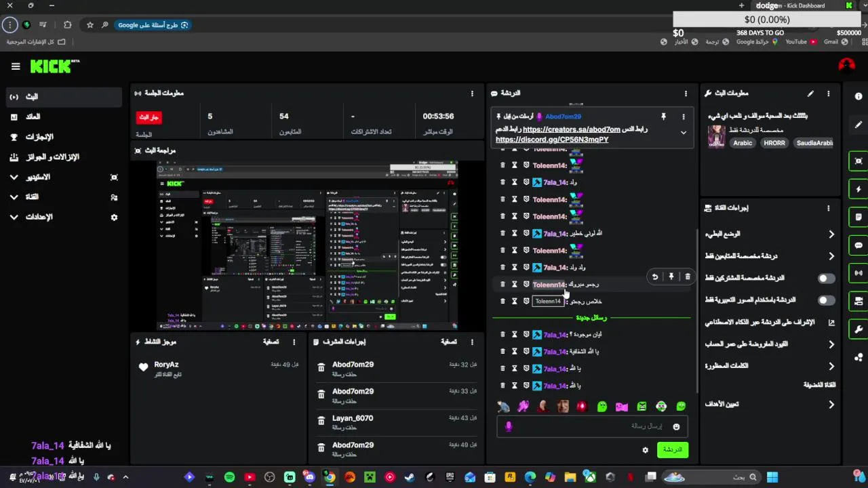The height and width of the screenshot is (488, 868).
Task: Open chat panel three-dot menu
Action: point(686,94)
